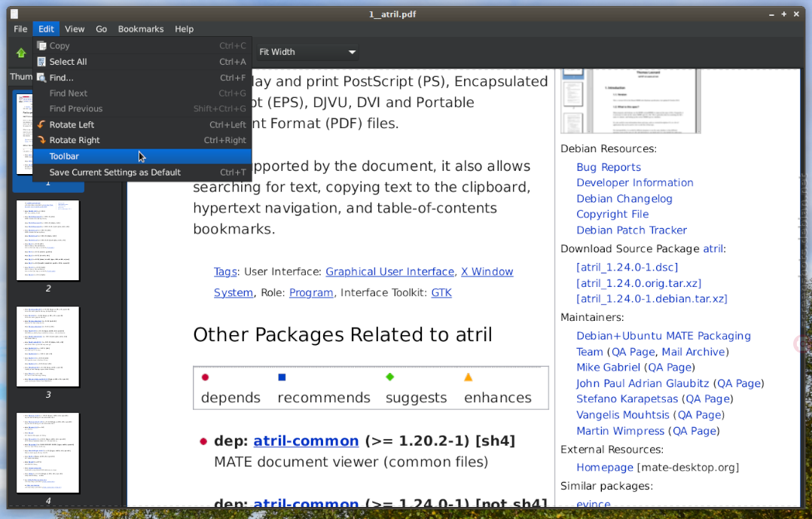Open the Mail Archive link
This screenshot has width=812, height=519.
694,352
